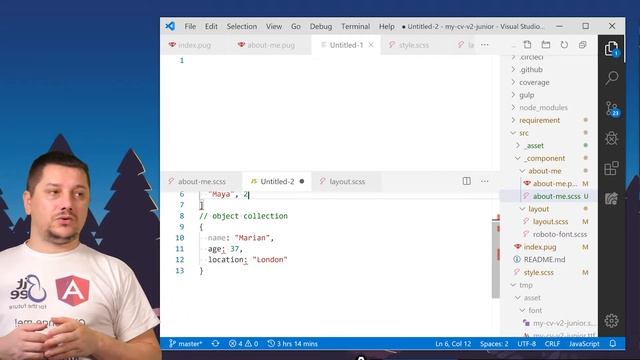Open the View menu

[x=274, y=26]
